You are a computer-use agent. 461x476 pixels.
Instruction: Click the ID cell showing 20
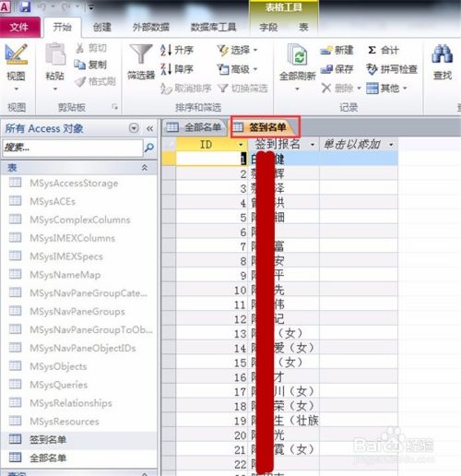pyautogui.click(x=212, y=435)
